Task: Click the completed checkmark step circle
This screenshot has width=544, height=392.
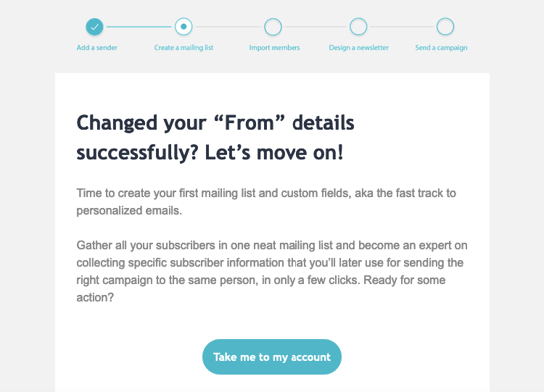Action: (94, 27)
